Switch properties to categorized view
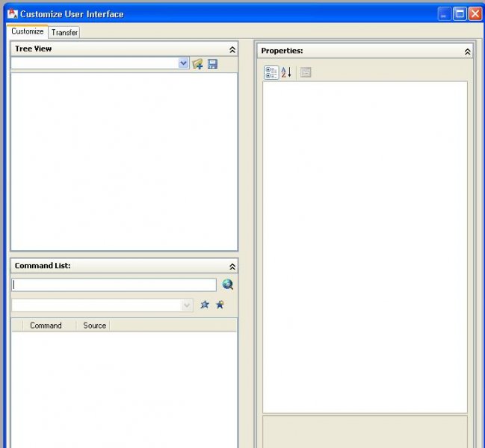Image resolution: width=485 pixels, height=448 pixels. point(271,72)
